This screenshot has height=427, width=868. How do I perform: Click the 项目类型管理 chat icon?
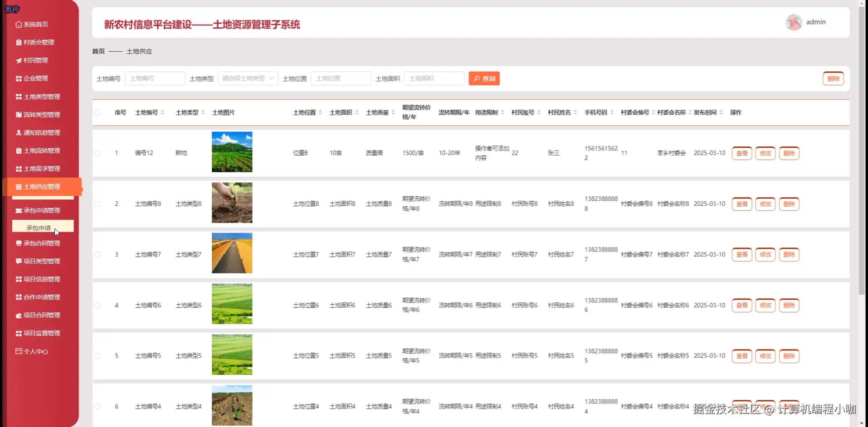pyautogui.click(x=19, y=261)
